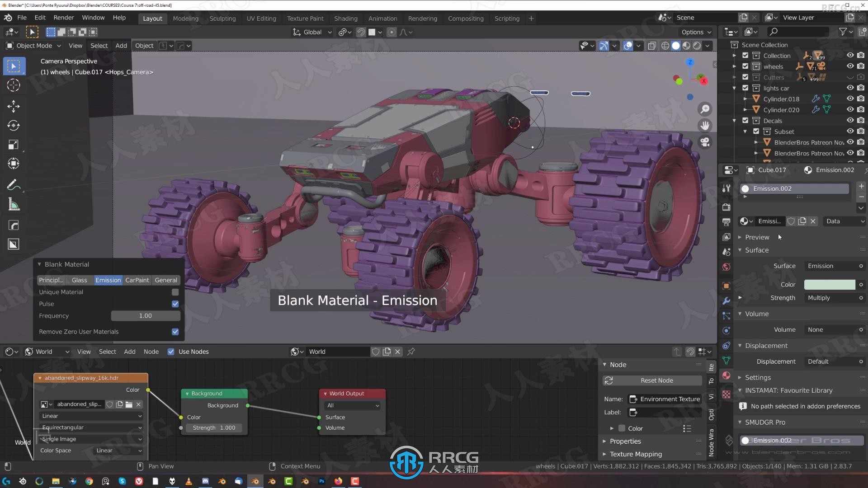The height and width of the screenshot is (488, 868).
Task: Toggle Remove Zero User Materials checkbox
Action: click(175, 332)
